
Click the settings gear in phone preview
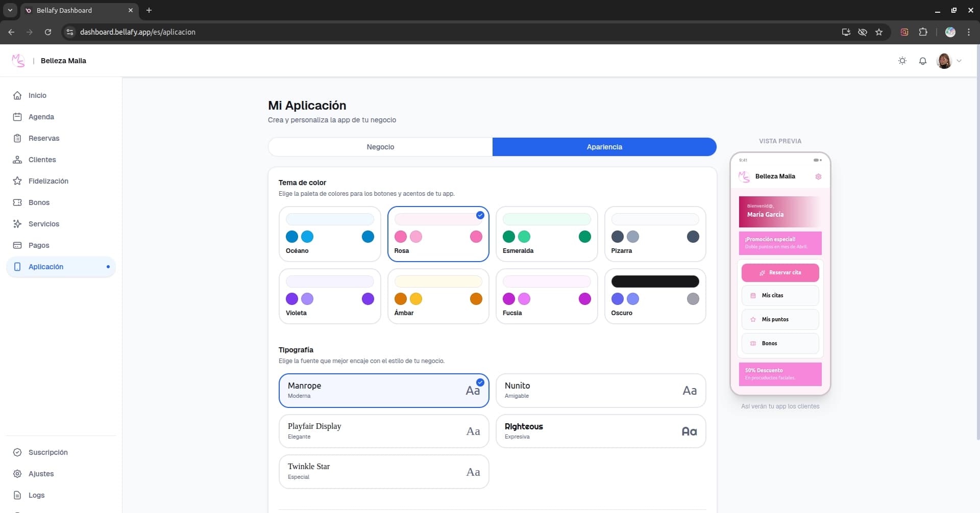[x=818, y=176]
